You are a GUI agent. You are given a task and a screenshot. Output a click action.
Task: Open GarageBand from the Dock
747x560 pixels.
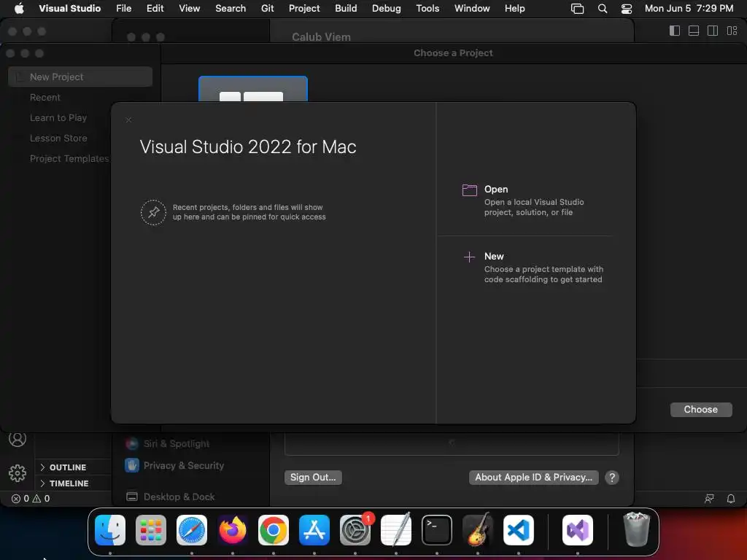tap(478, 530)
